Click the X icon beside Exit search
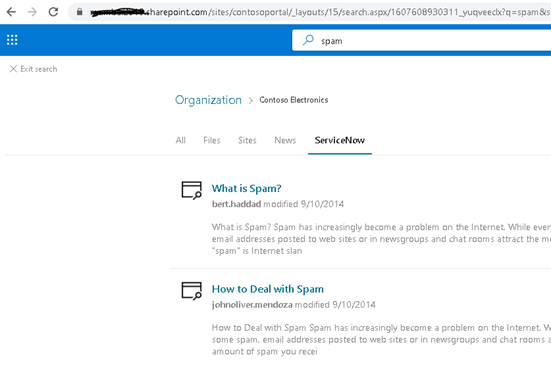 point(13,69)
